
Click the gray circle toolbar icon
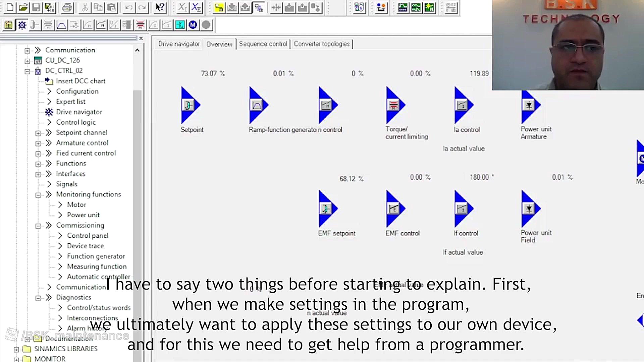(x=206, y=25)
